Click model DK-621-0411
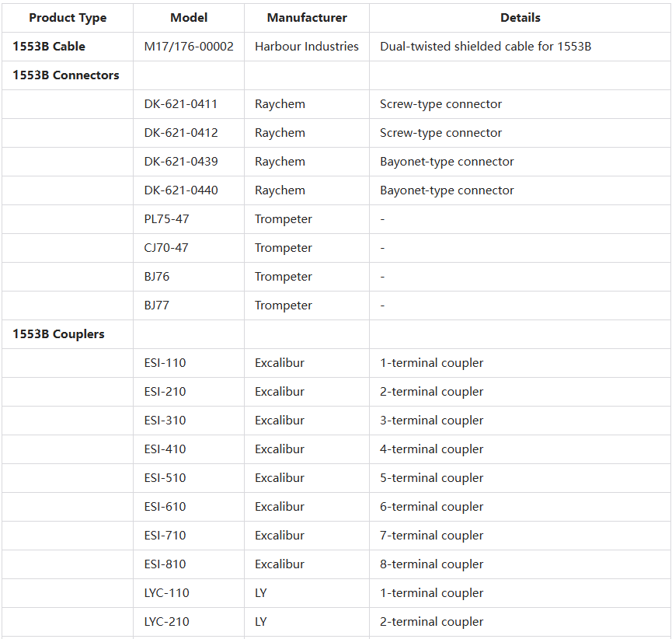672x639 pixels. [181, 104]
